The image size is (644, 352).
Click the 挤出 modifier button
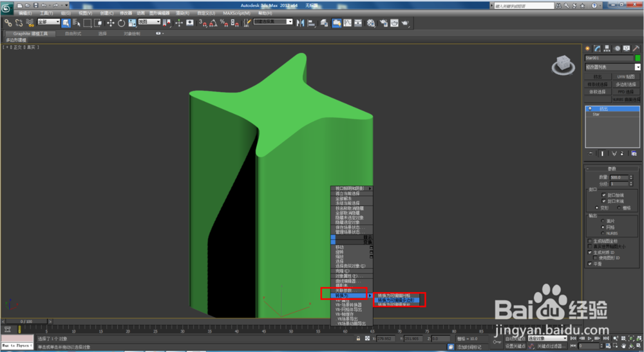pos(598,77)
